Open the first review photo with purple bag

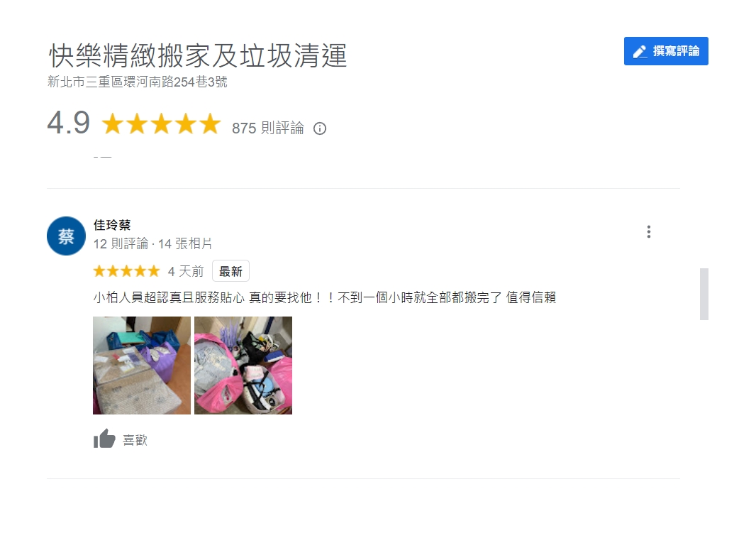(x=142, y=365)
